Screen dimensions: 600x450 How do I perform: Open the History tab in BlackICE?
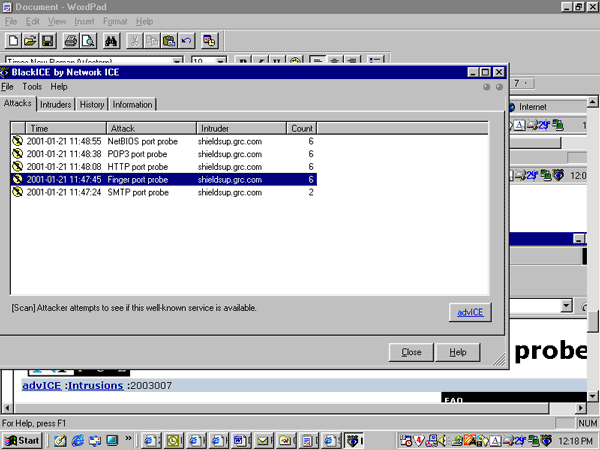coord(92,104)
